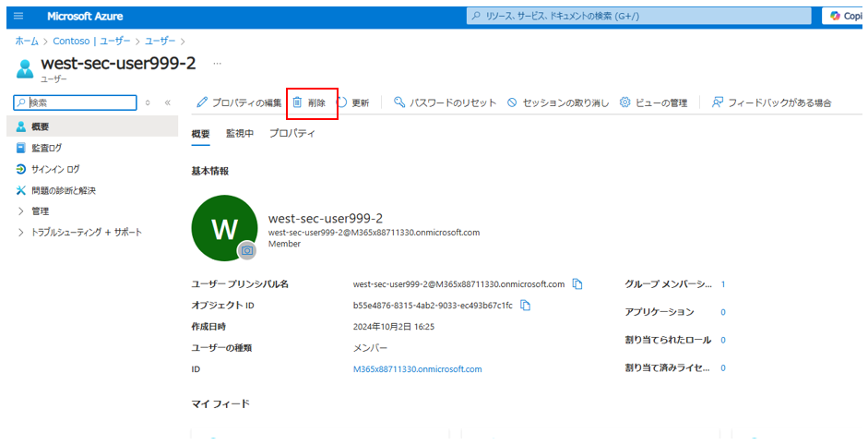Select 概要 in the sidebar
This screenshot has height=445, width=868.
[x=92, y=126]
